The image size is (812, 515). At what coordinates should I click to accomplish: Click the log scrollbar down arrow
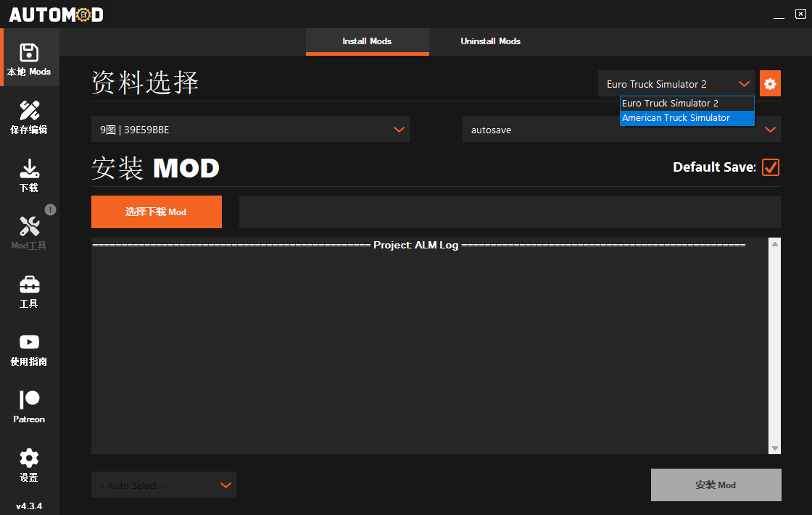pos(775,449)
